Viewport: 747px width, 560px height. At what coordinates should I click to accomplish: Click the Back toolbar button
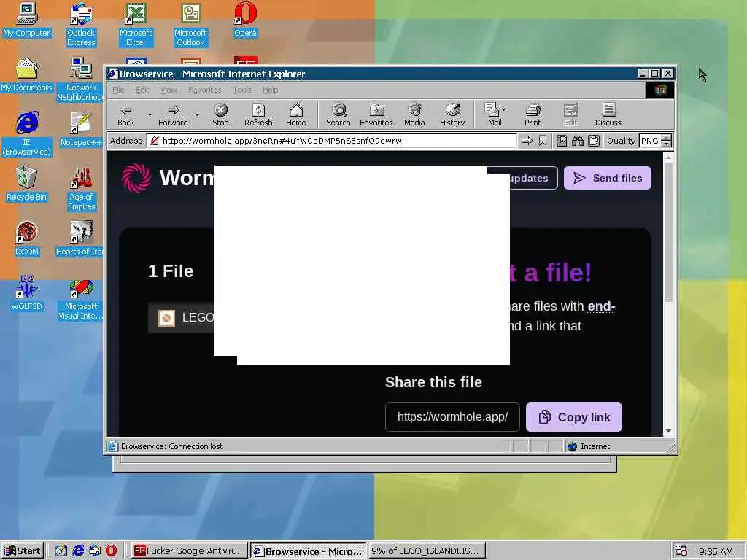(x=125, y=114)
